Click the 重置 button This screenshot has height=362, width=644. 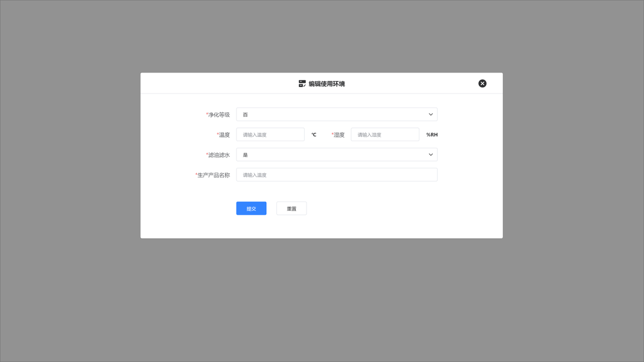coord(292,209)
